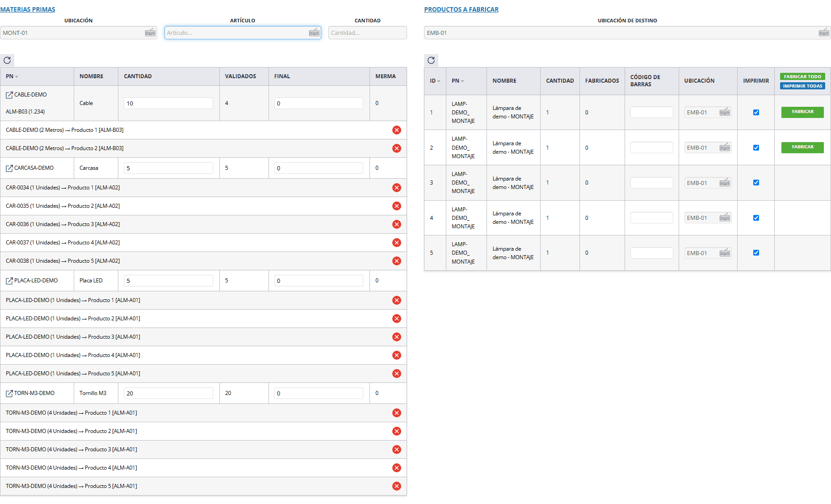
Task: Open PRODUCTOS A FABRICAR heading link
Action: (x=461, y=9)
